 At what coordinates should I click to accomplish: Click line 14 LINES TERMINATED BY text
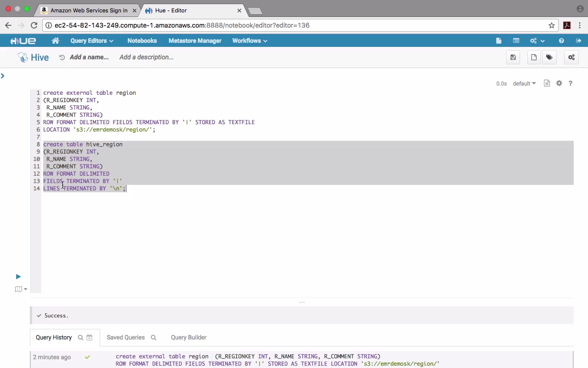coord(85,189)
